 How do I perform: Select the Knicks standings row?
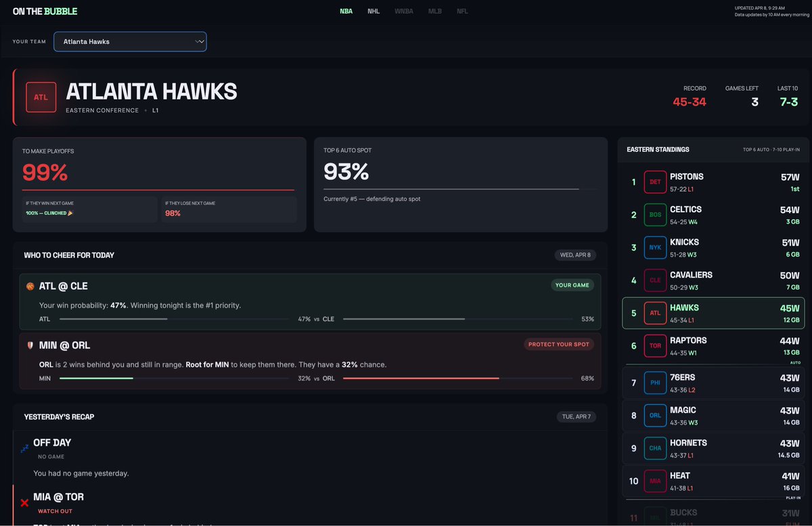(713, 248)
